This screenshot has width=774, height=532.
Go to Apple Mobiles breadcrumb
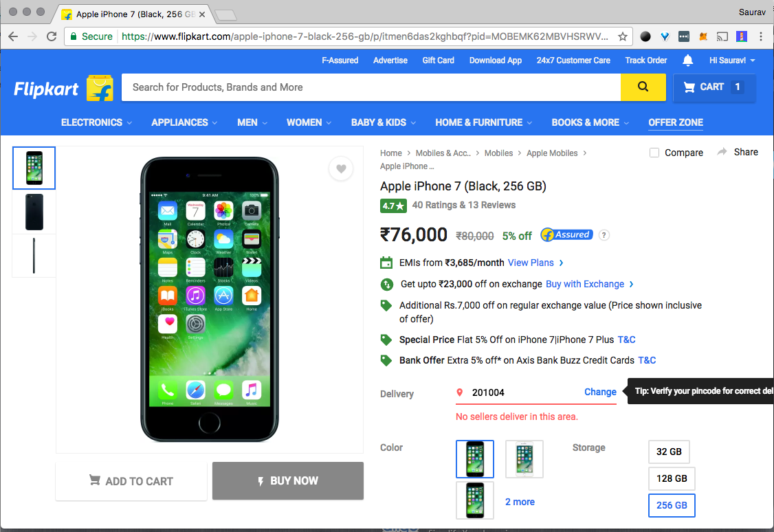point(552,153)
